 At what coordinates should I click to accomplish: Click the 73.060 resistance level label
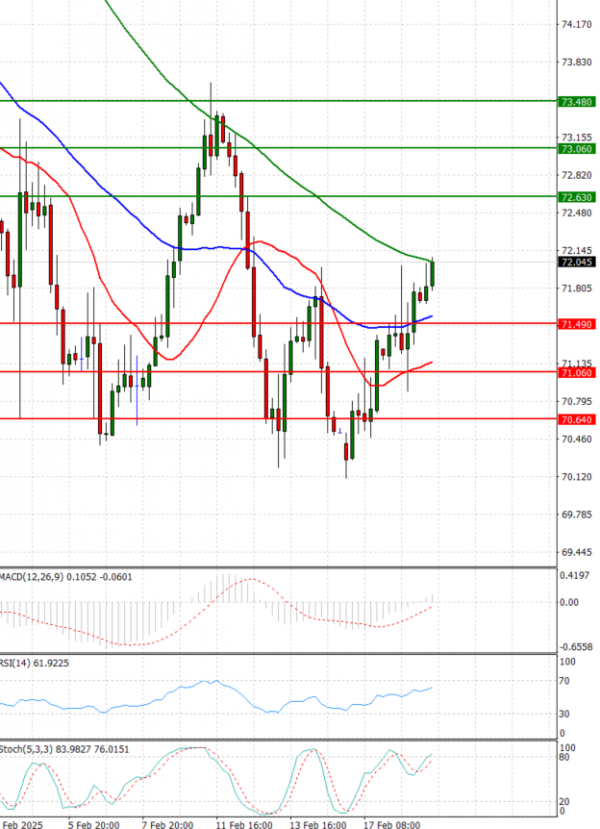[x=577, y=149]
